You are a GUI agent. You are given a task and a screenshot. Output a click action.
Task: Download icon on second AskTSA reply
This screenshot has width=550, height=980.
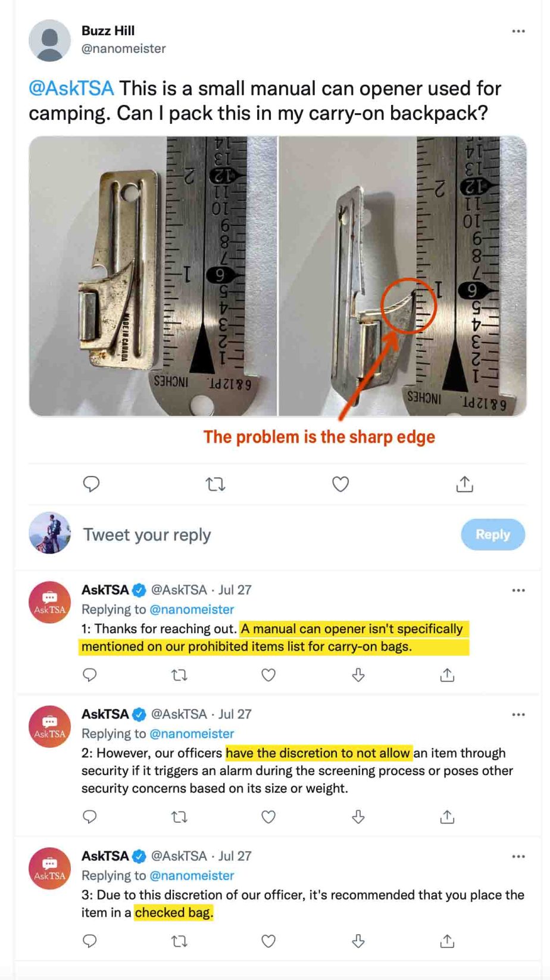[358, 817]
